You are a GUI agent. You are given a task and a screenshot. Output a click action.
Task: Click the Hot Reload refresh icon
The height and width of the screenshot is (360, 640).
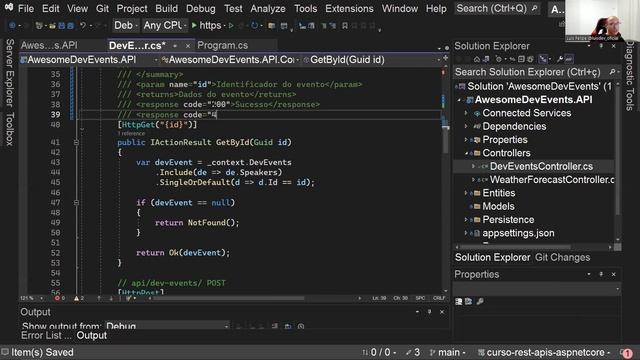(254, 25)
